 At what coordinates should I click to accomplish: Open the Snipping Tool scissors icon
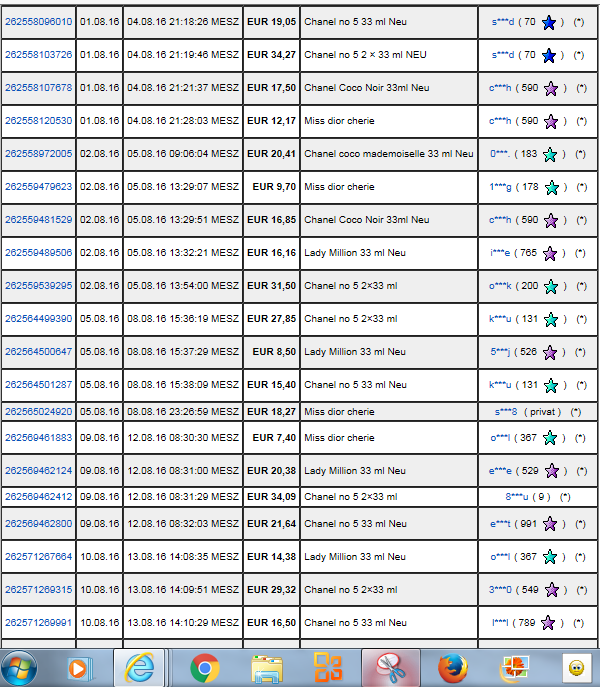[x=391, y=669]
